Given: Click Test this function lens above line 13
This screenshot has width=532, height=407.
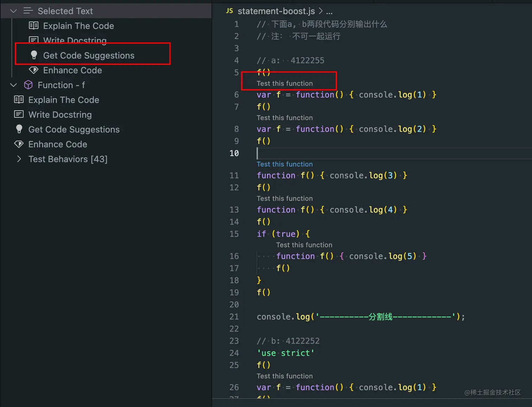Looking at the screenshot, I should pyautogui.click(x=285, y=199).
